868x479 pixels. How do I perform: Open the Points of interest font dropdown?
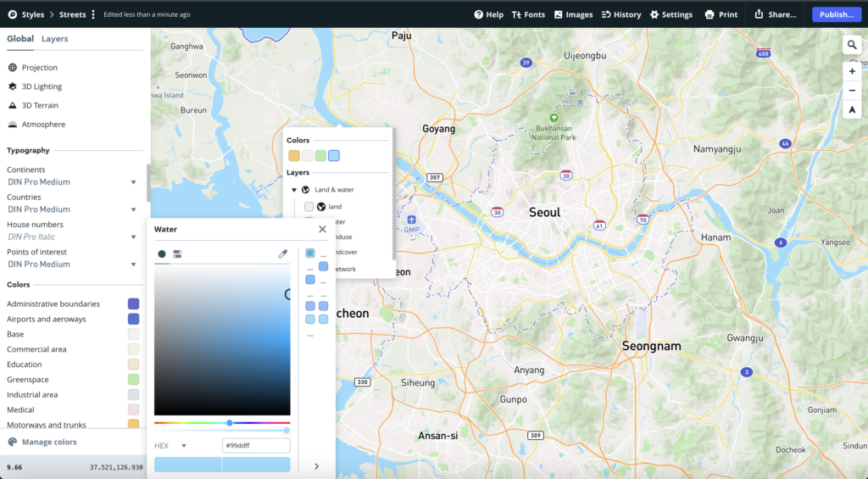click(72, 265)
